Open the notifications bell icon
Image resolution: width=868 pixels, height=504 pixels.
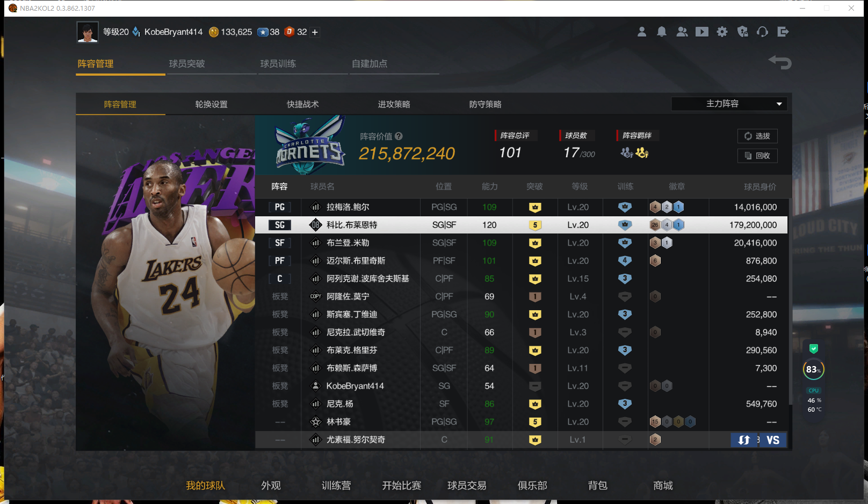coord(661,32)
